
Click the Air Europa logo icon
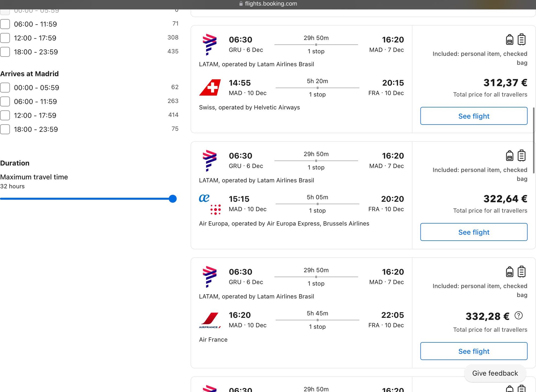204,198
